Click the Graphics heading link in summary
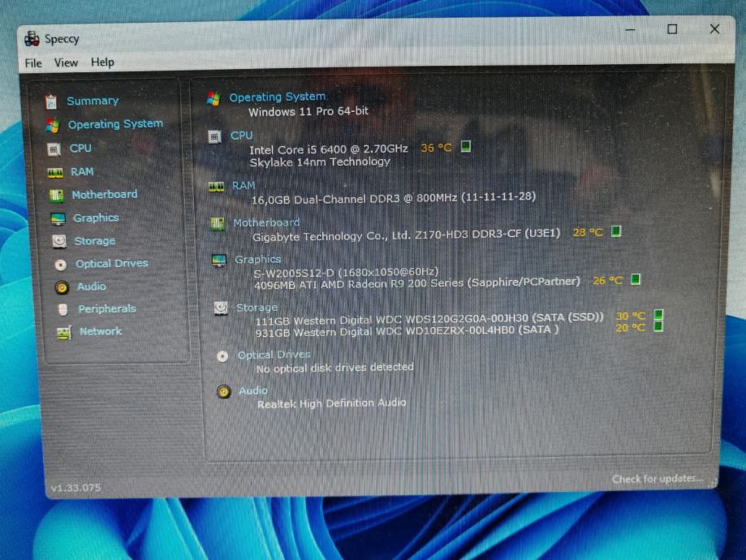The image size is (746, 560). 258,259
